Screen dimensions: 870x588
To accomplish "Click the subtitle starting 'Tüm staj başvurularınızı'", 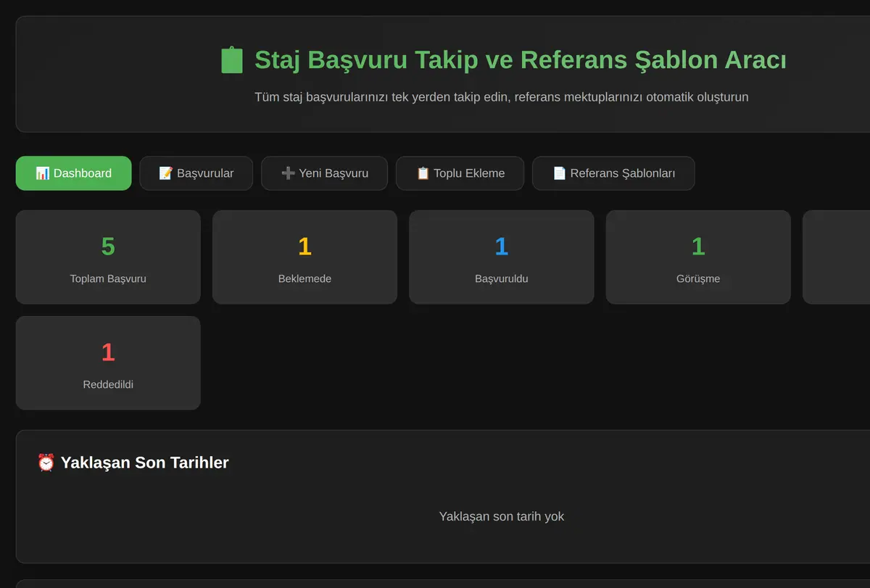I will [502, 96].
